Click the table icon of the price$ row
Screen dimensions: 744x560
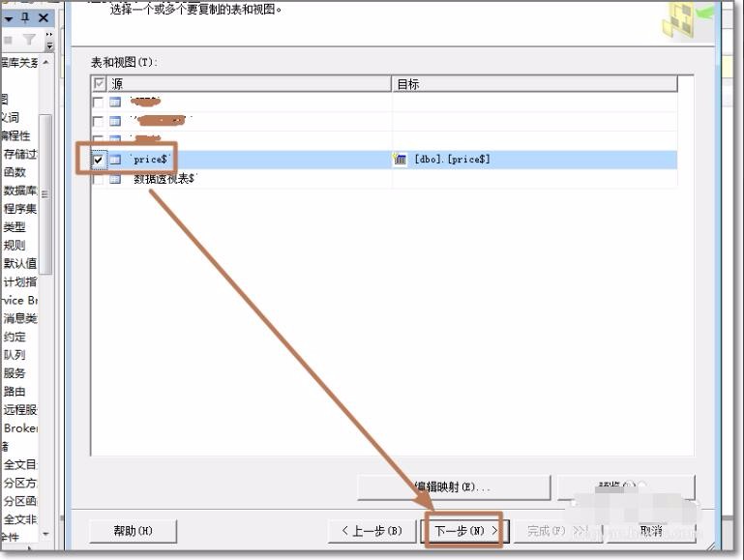115,160
